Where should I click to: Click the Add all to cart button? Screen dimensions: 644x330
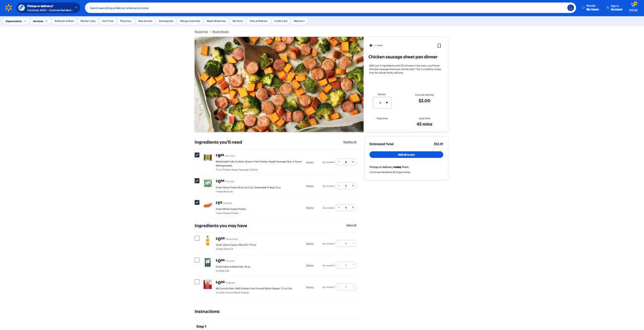(406, 154)
